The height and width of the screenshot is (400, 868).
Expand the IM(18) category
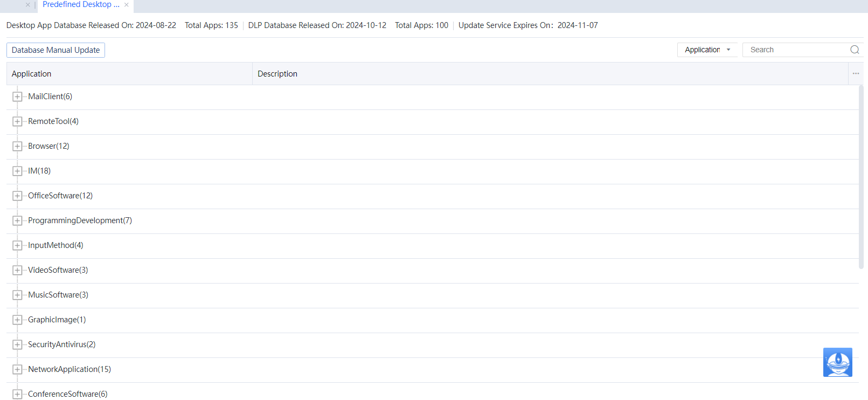(17, 171)
